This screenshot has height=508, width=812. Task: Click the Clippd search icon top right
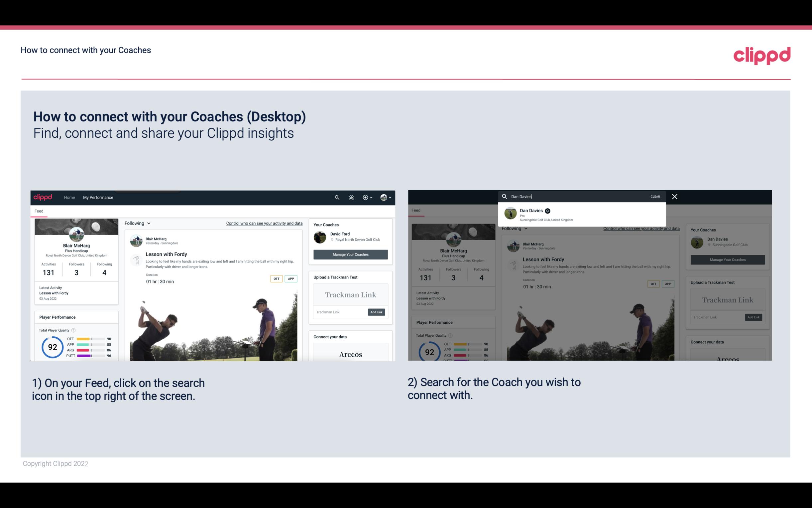pos(336,197)
